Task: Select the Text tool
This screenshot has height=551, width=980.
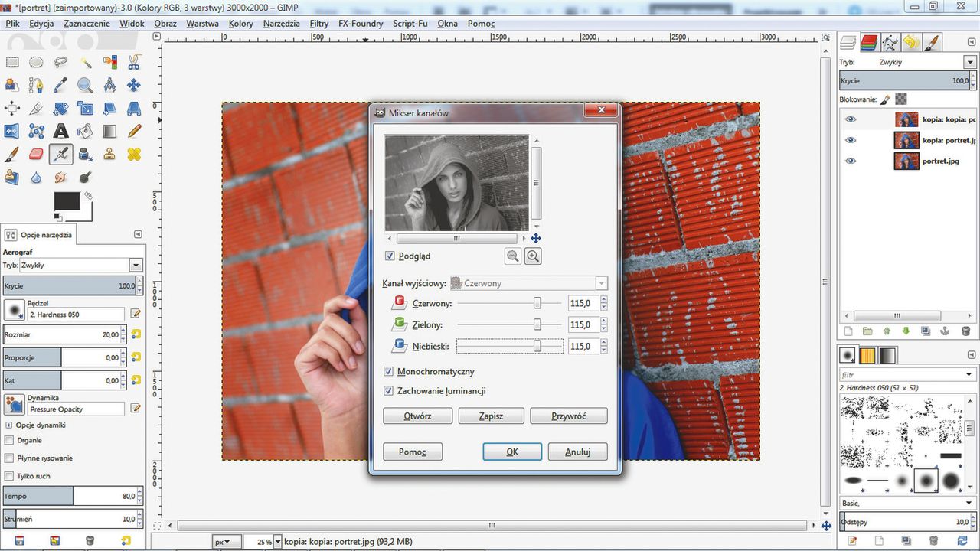Action: tap(60, 132)
